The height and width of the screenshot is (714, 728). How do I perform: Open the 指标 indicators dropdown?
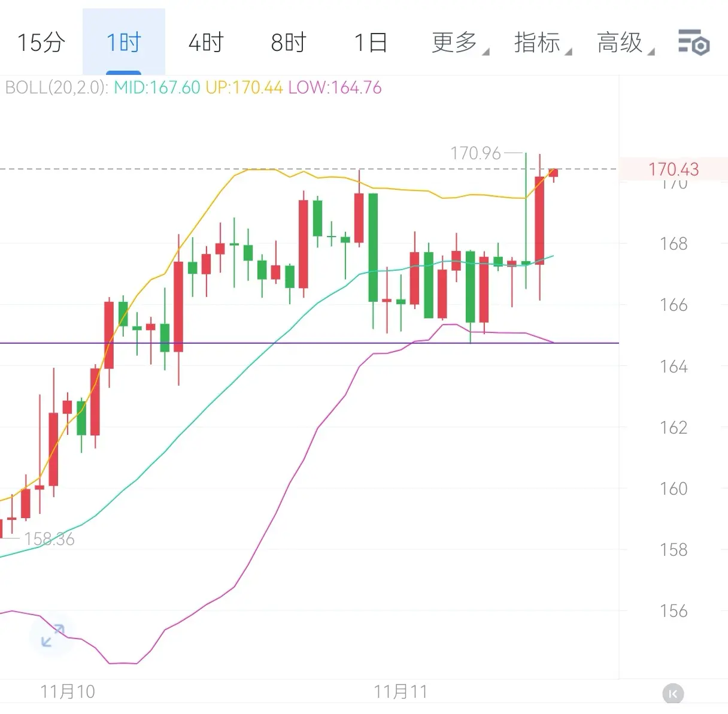[542, 43]
